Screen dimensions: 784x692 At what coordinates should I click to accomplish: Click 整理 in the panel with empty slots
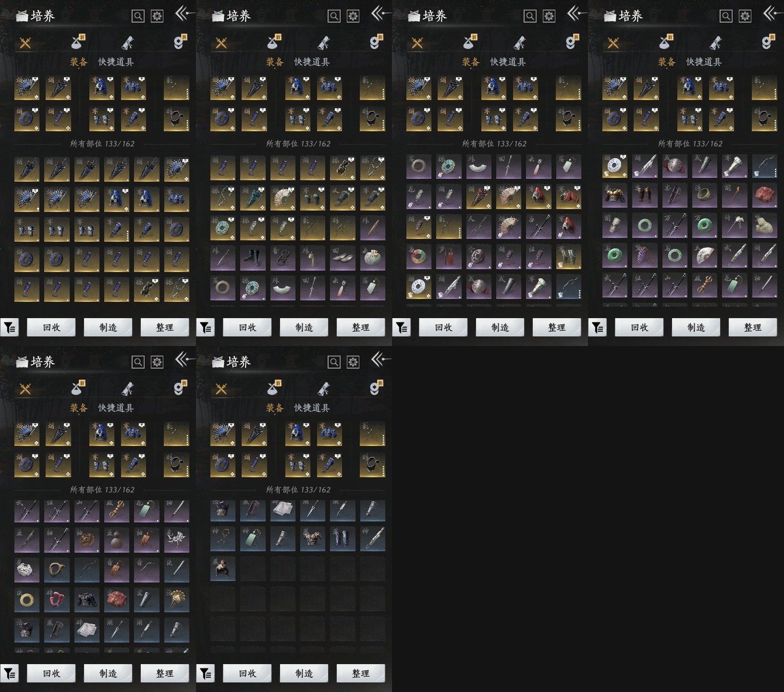tap(360, 673)
